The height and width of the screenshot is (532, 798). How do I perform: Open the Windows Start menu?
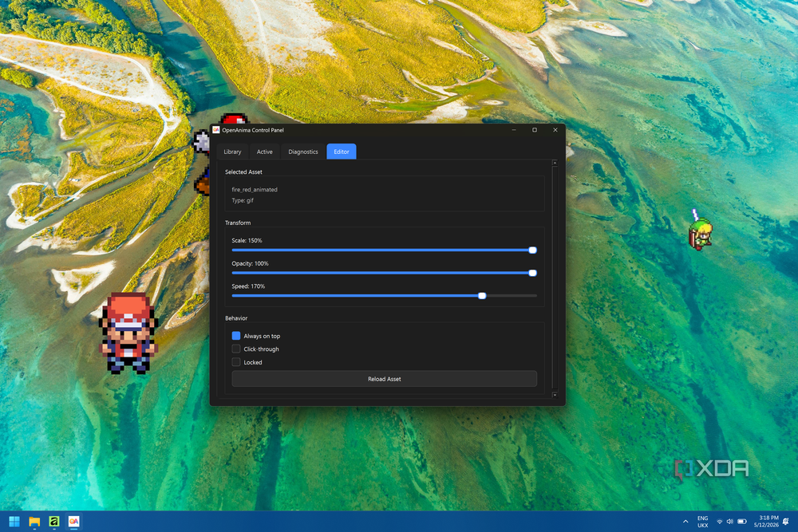point(14,522)
